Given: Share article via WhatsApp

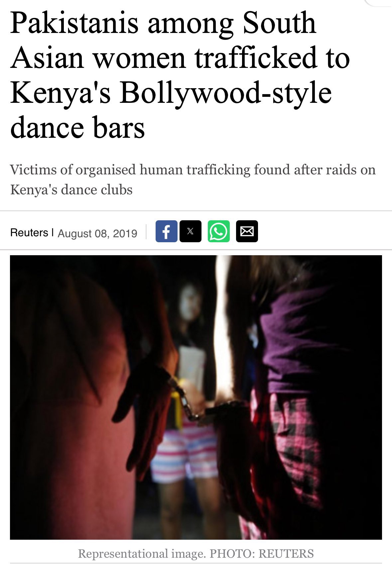Looking at the screenshot, I should point(219,231).
